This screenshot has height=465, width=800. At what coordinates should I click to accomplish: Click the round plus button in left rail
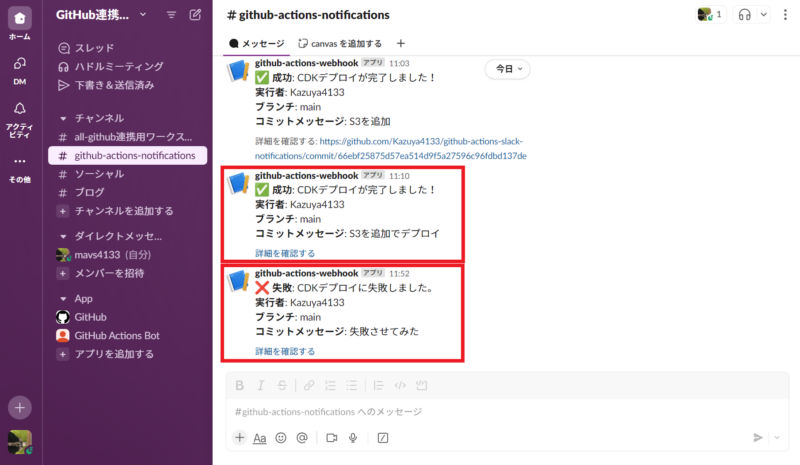coord(19,407)
